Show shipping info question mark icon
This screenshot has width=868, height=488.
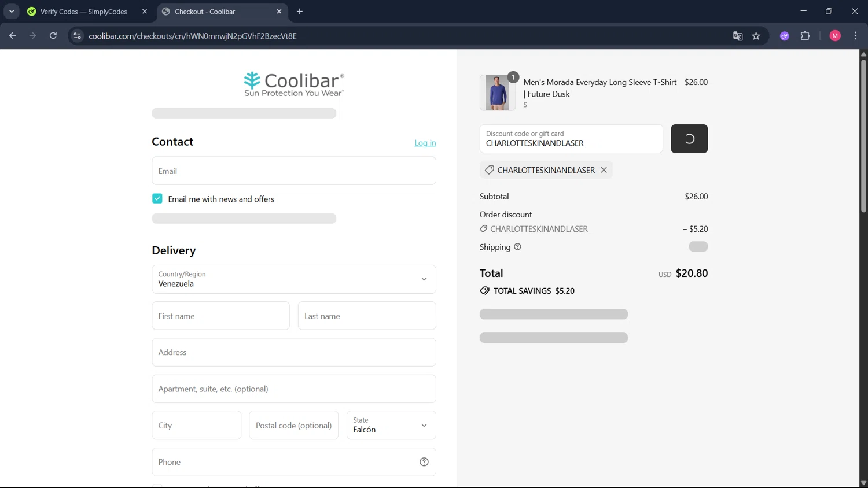click(518, 247)
